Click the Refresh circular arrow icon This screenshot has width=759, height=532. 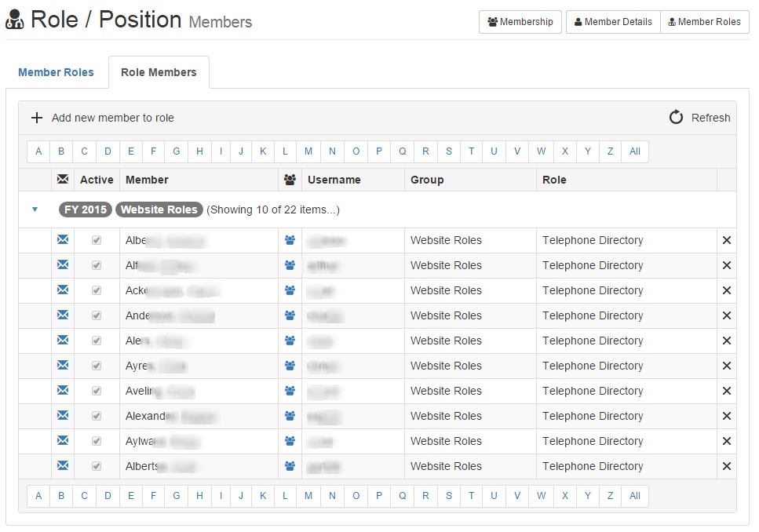(676, 118)
